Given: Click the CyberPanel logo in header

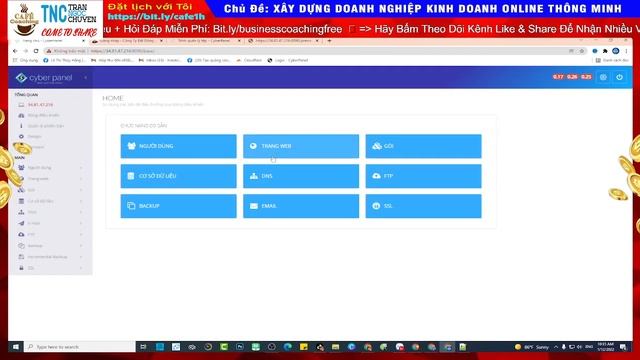Looking at the screenshot, I should [44, 78].
